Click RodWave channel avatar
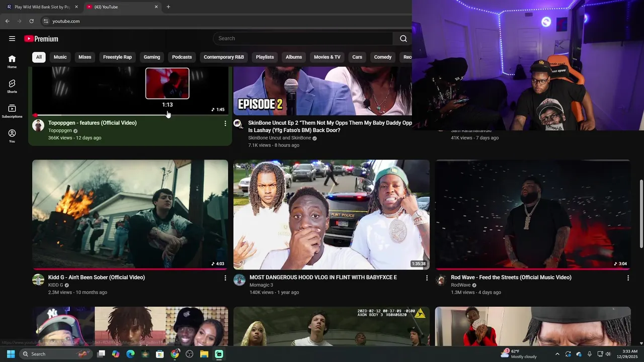This screenshot has height=362, width=644. [441, 280]
